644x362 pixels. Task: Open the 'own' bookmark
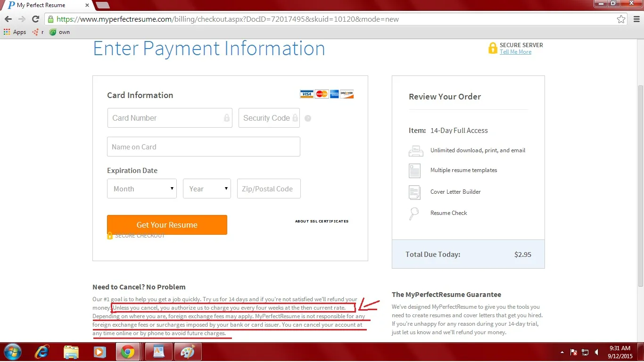pyautogui.click(x=60, y=32)
